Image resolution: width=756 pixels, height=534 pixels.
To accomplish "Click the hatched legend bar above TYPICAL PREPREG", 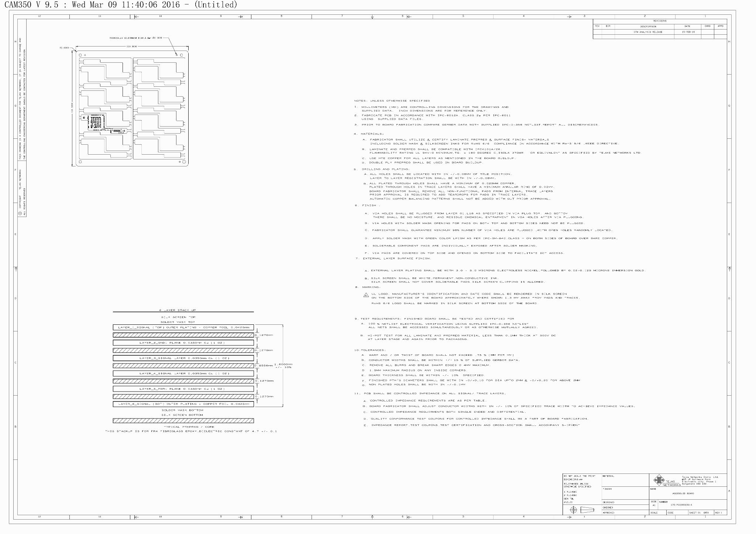I will coord(183,420).
